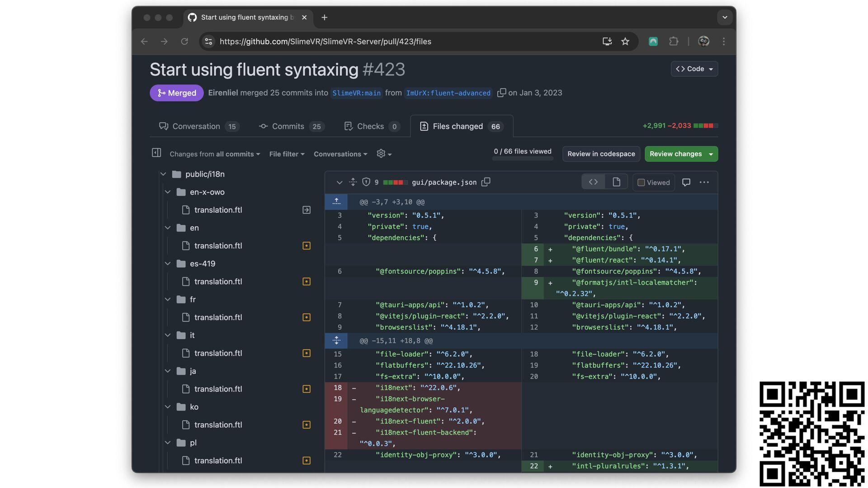Click Review in codespace button

coord(601,154)
